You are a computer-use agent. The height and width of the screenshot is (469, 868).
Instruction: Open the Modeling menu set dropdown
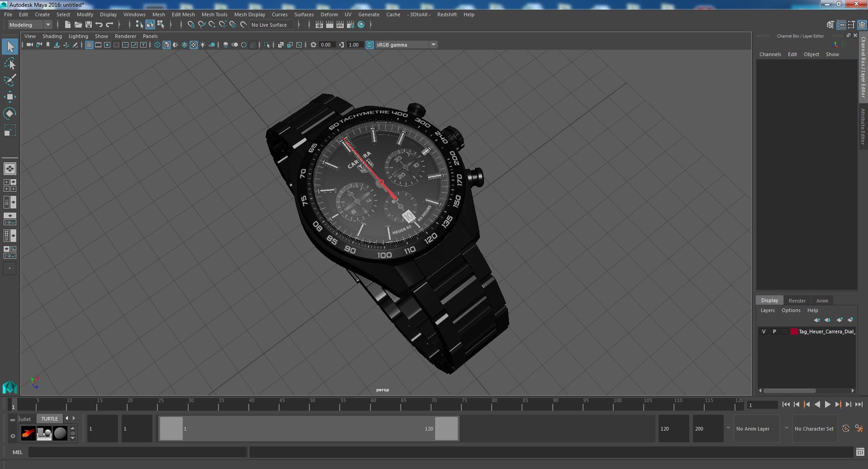(x=29, y=25)
